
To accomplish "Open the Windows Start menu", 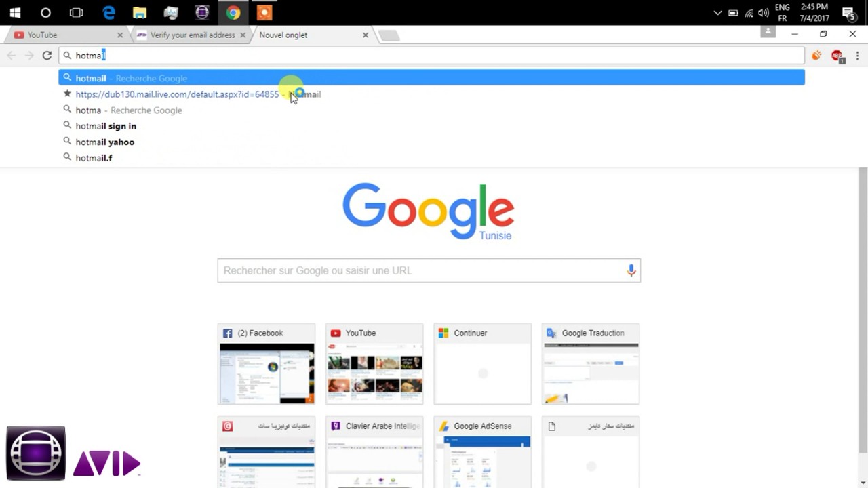I will (15, 12).
